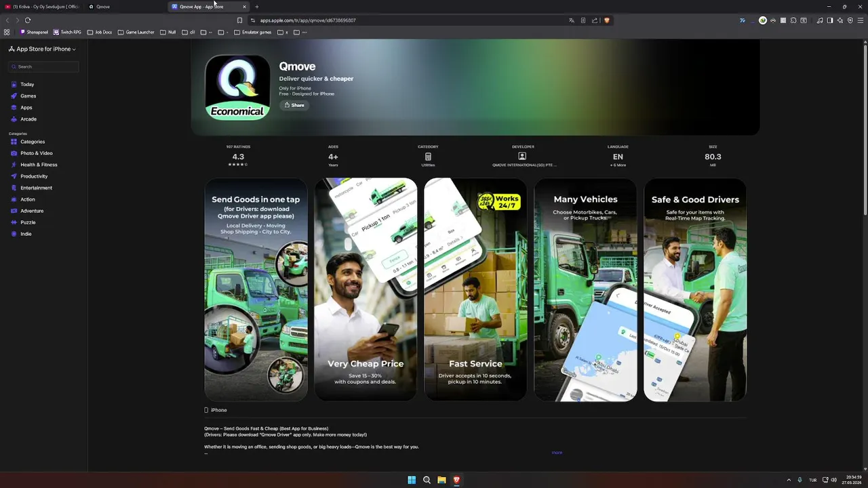The image size is (868, 488).
Task: Open the Null bookmark folder
Action: click(x=167, y=32)
